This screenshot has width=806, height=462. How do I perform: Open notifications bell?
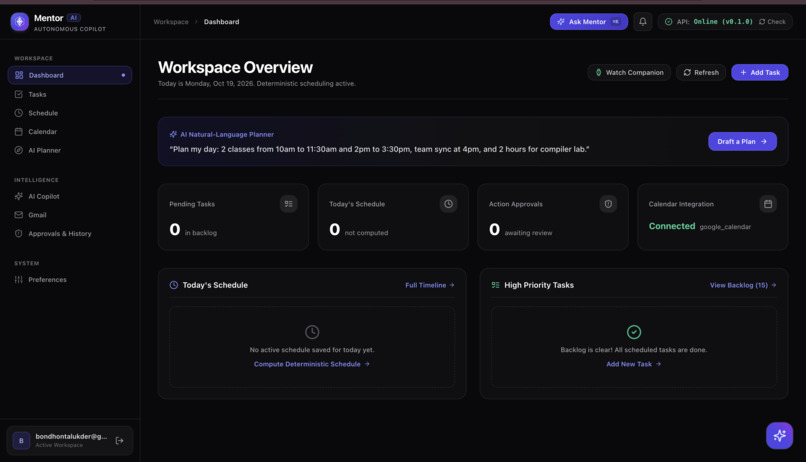pyautogui.click(x=643, y=22)
